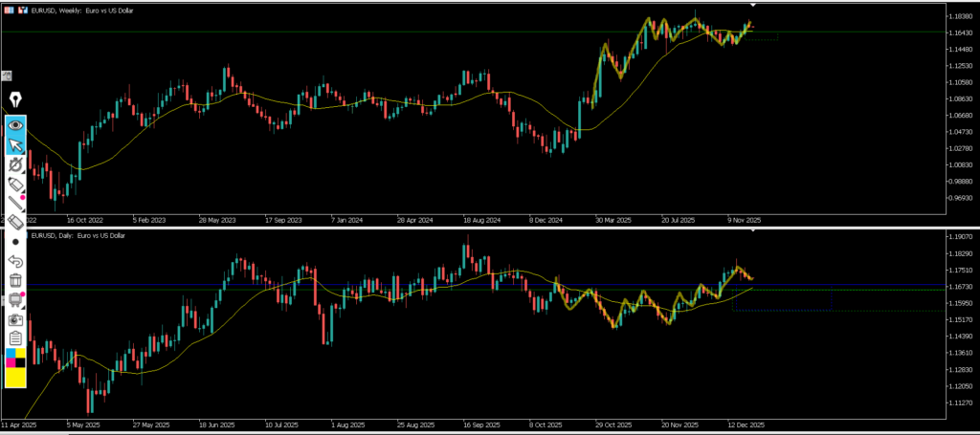980x435 pixels.
Task: Select the arrow cursor tool
Action: (x=15, y=145)
